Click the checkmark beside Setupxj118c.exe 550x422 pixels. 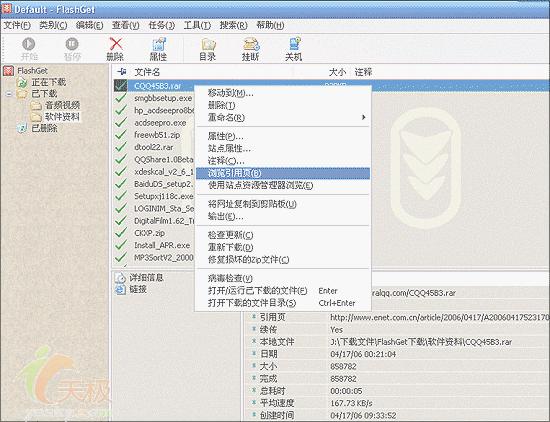[x=121, y=196]
